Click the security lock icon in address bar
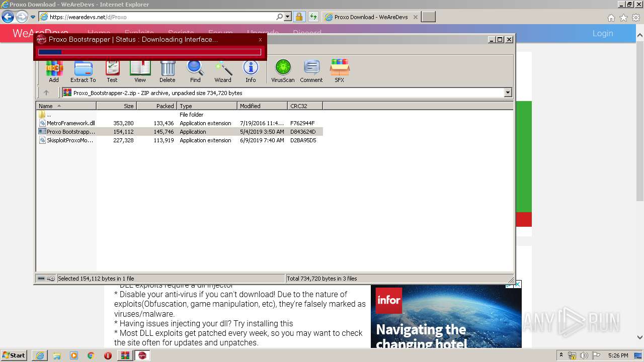The height and width of the screenshot is (362, 644). [x=299, y=17]
